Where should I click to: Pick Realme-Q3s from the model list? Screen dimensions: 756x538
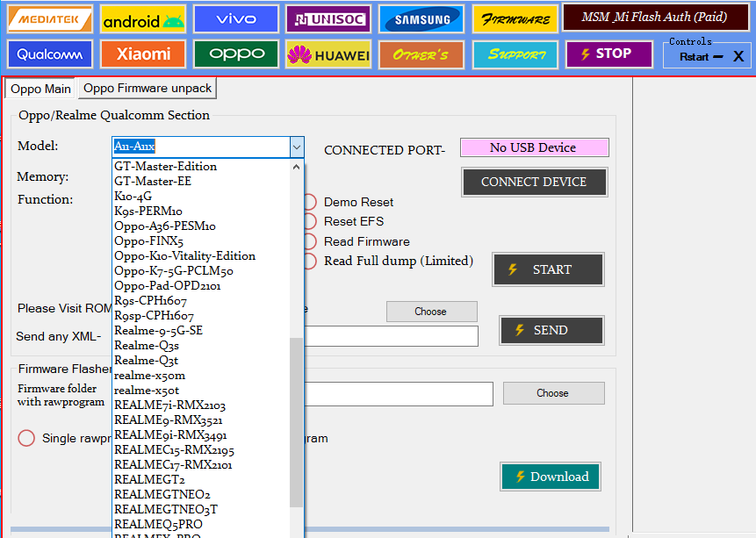(146, 346)
